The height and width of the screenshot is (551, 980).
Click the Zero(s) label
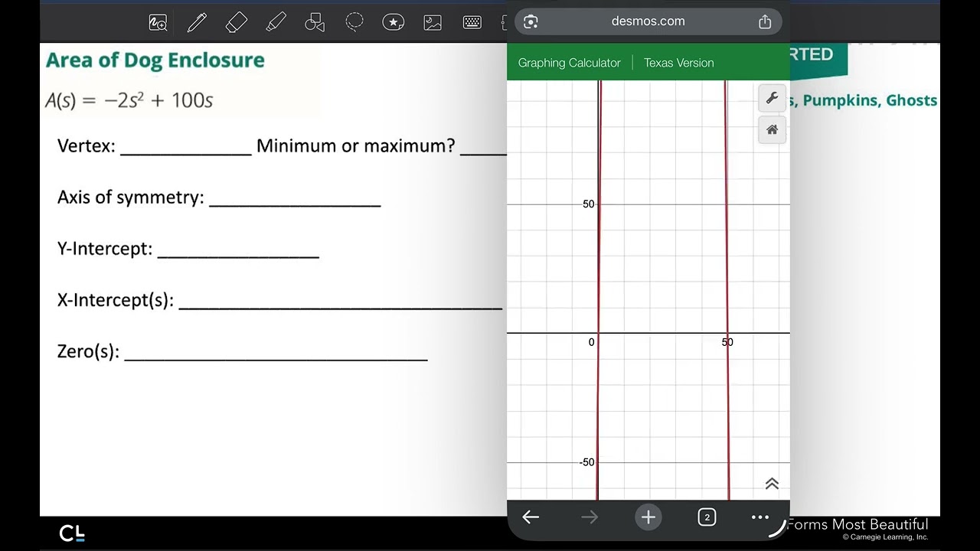click(88, 351)
